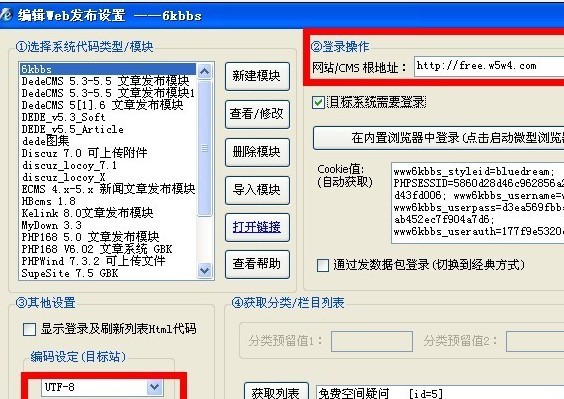Viewport: 564px width, 399px height.
Task: Click 删除模块 button
Action: point(257,152)
